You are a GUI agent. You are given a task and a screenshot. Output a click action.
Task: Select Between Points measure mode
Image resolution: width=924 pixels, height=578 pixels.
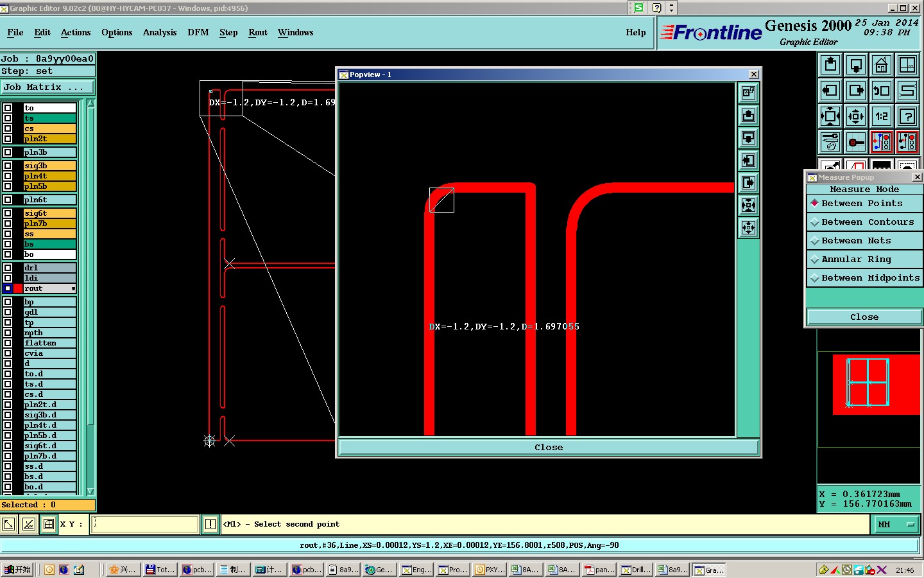(864, 204)
